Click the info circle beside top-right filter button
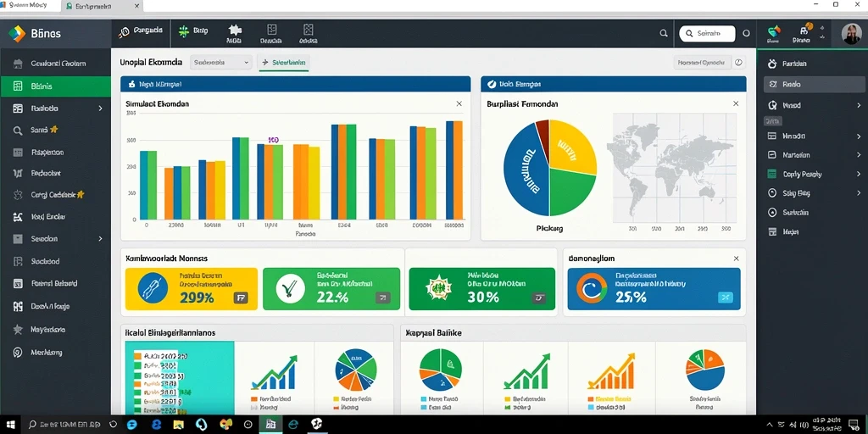Screen dimensions: 868x434 738,63
